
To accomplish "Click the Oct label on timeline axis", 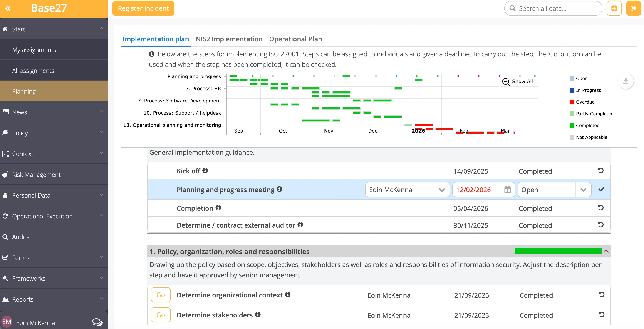I will [283, 131].
